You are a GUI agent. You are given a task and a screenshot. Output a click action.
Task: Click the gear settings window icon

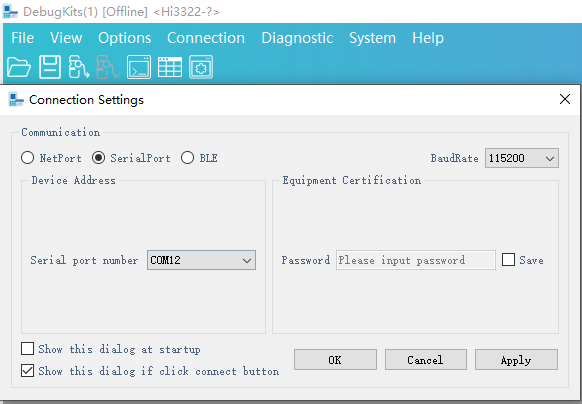tap(201, 67)
